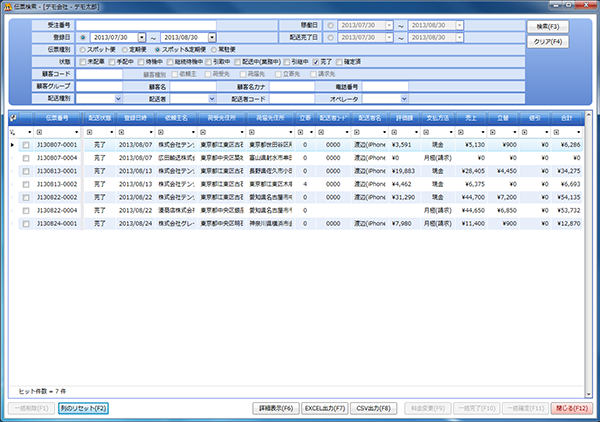Click the filter icon under the 合計 column

pos(556,131)
